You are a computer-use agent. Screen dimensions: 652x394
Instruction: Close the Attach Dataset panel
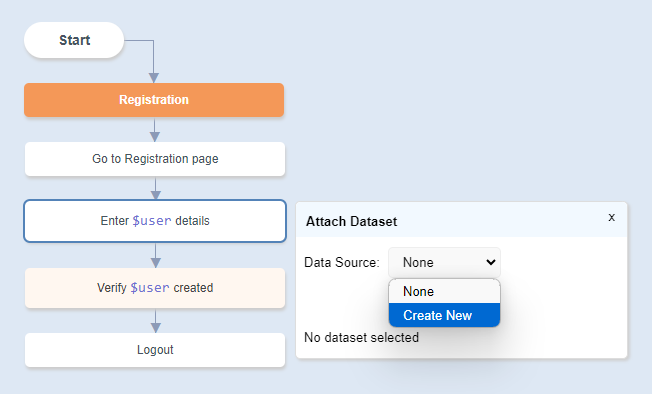tap(611, 217)
